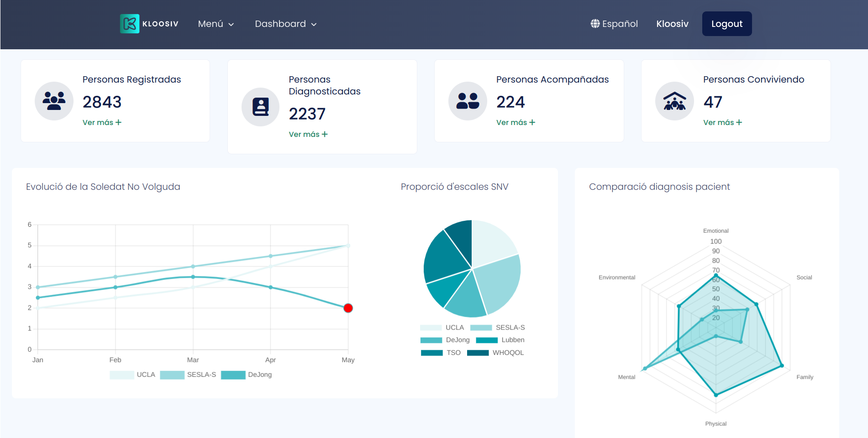Click the Personas Registradas group icon

click(x=54, y=101)
